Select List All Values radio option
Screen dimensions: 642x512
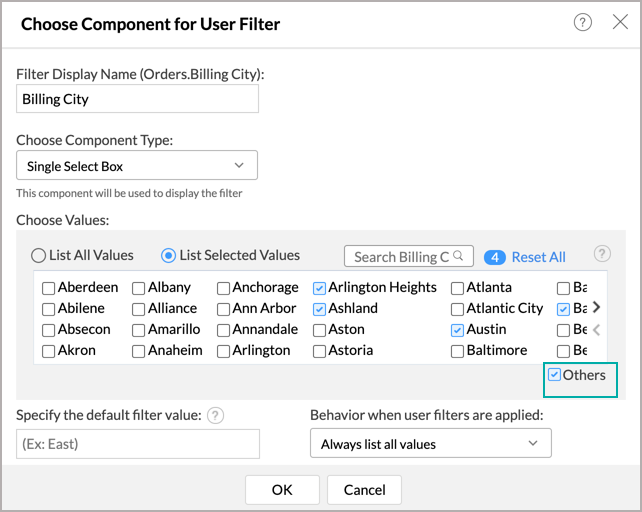pyautogui.click(x=39, y=255)
